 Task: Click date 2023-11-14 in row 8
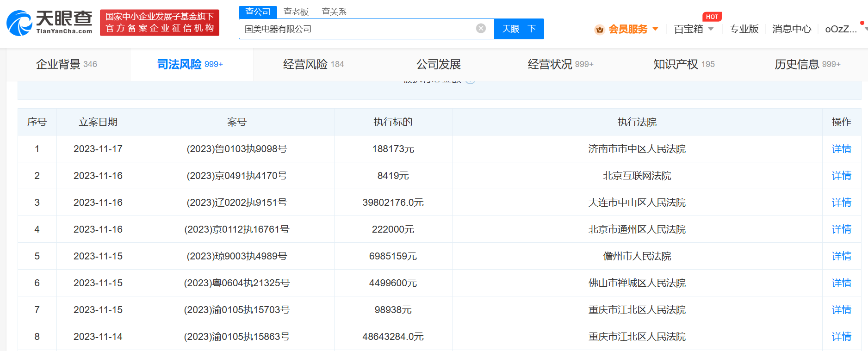(98, 337)
